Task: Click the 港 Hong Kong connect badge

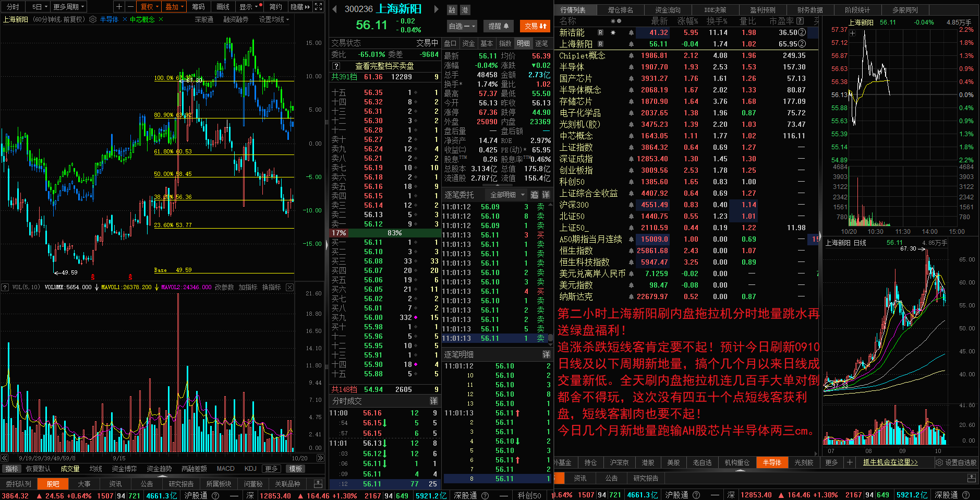Action: tap(465, 10)
